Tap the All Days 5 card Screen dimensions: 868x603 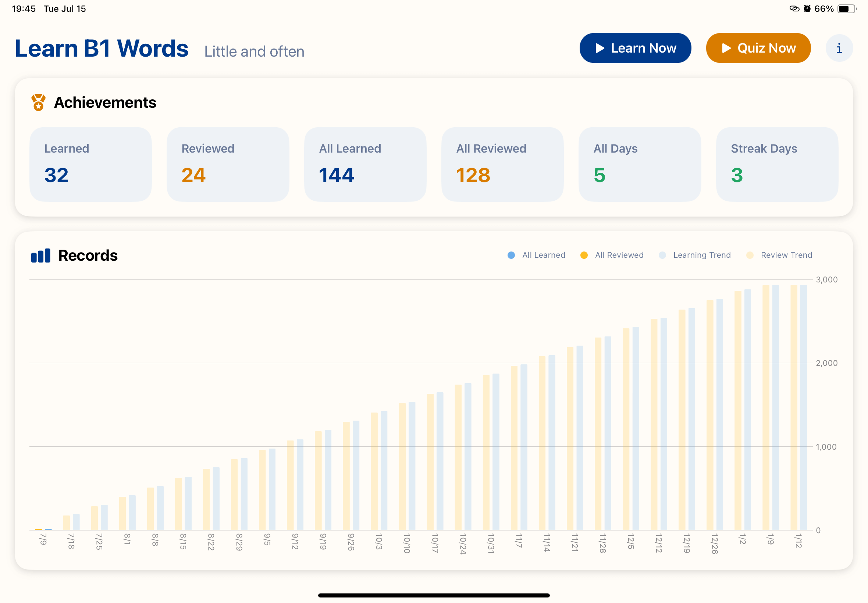pyautogui.click(x=639, y=164)
